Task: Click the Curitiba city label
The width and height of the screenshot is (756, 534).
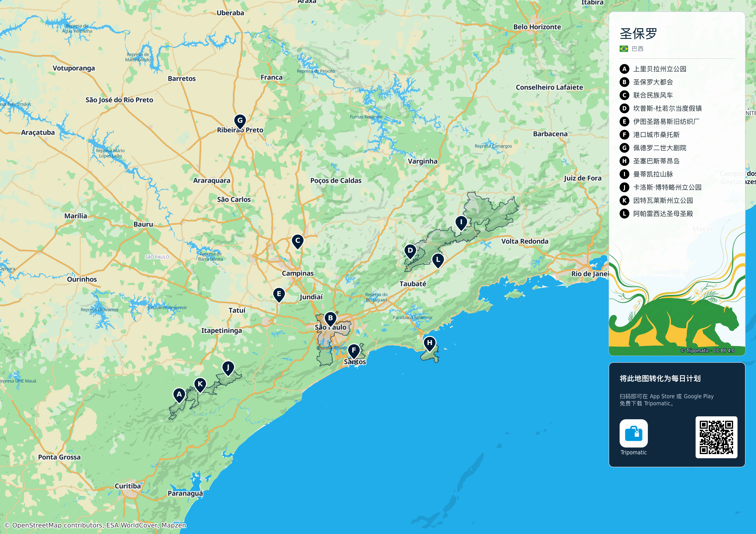Action: point(128,486)
